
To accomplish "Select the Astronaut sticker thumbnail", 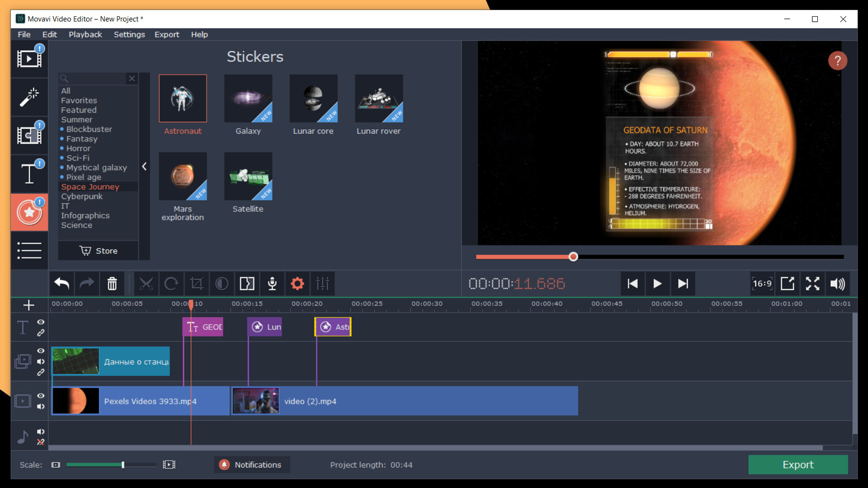I will (183, 98).
